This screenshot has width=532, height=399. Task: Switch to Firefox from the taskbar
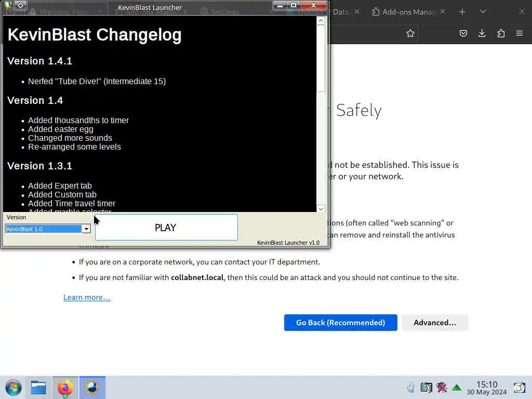click(65, 388)
